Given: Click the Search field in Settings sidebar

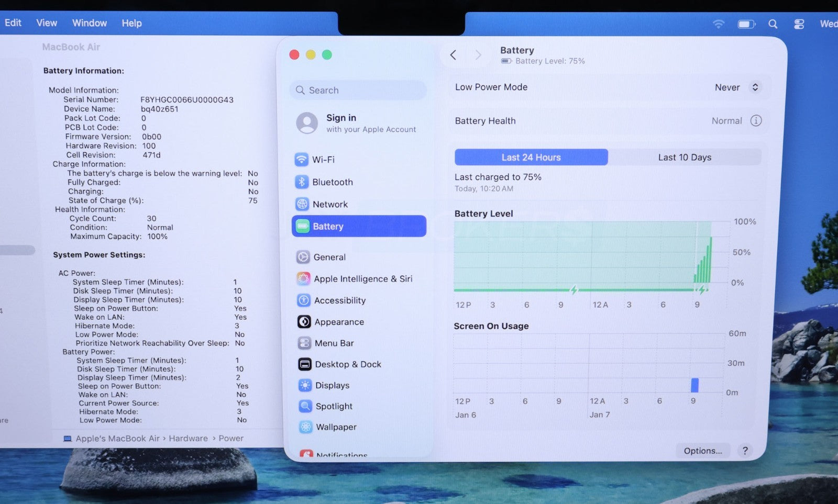Looking at the screenshot, I should [358, 90].
